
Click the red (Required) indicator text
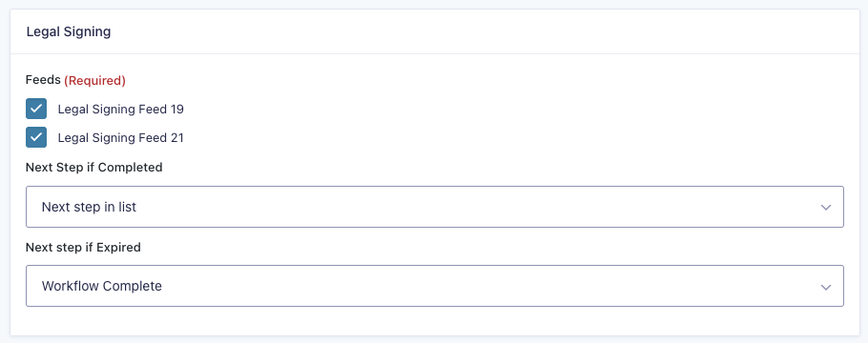pyautogui.click(x=94, y=81)
